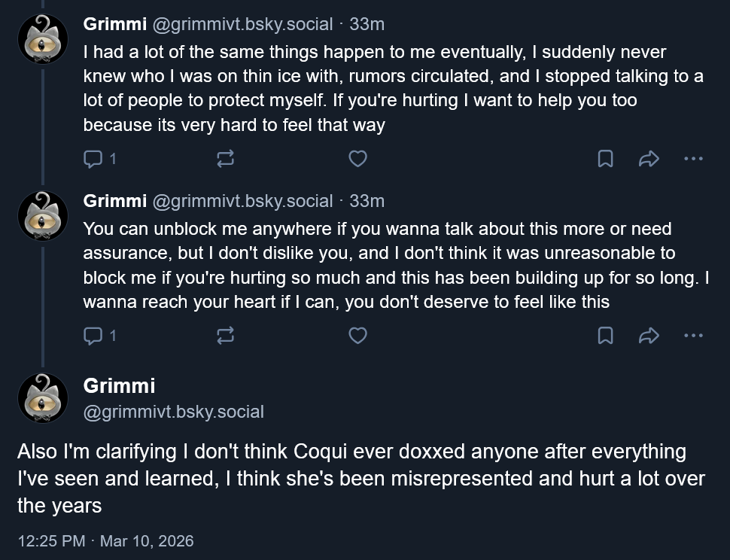Bookmark the 'same things happen' post
The width and height of the screenshot is (730, 560).
pyautogui.click(x=605, y=159)
